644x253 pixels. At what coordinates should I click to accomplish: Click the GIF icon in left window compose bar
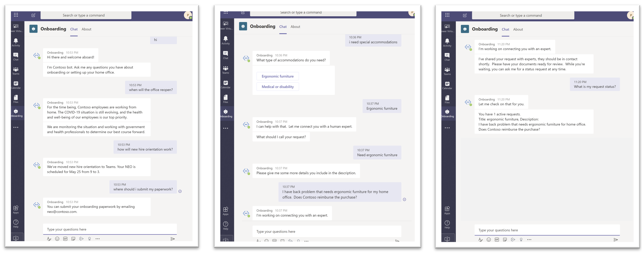click(65, 239)
